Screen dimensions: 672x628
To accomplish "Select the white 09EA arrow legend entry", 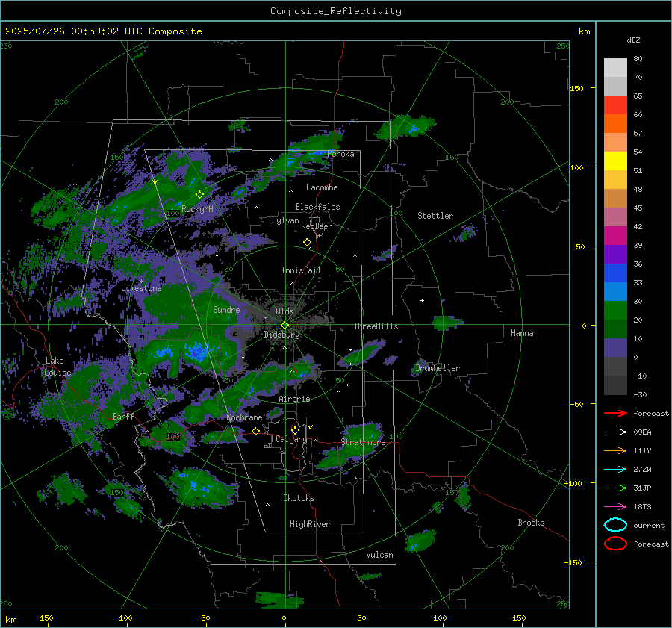I will pyautogui.click(x=615, y=432).
